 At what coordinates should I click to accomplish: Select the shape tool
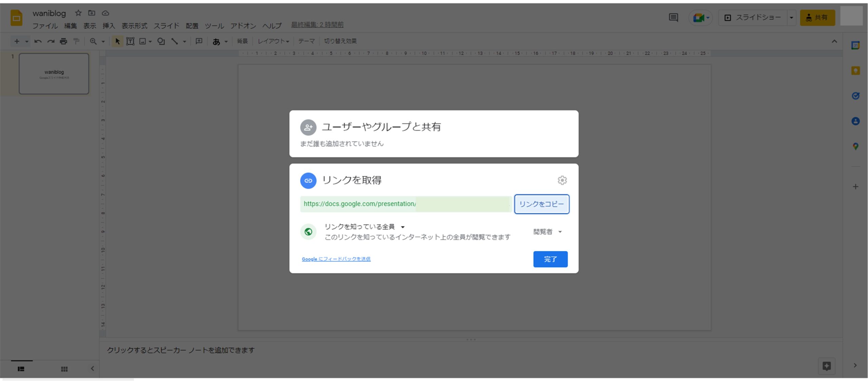pos(161,41)
